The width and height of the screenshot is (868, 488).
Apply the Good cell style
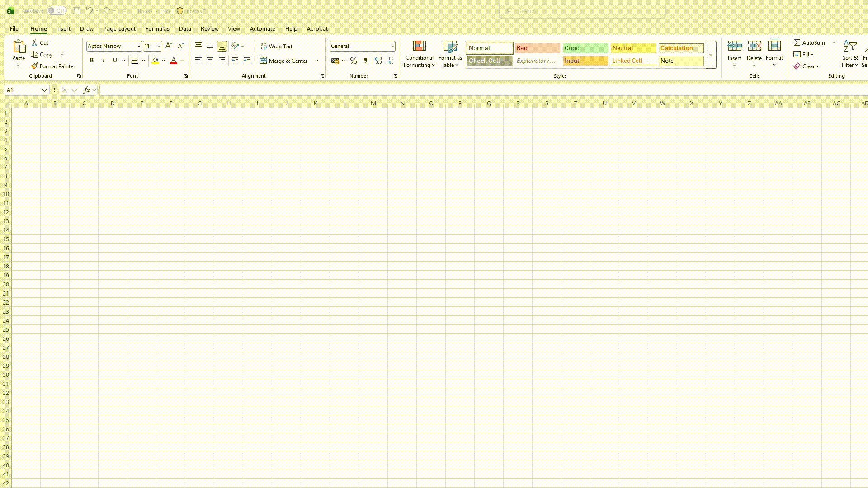click(x=585, y=48)
